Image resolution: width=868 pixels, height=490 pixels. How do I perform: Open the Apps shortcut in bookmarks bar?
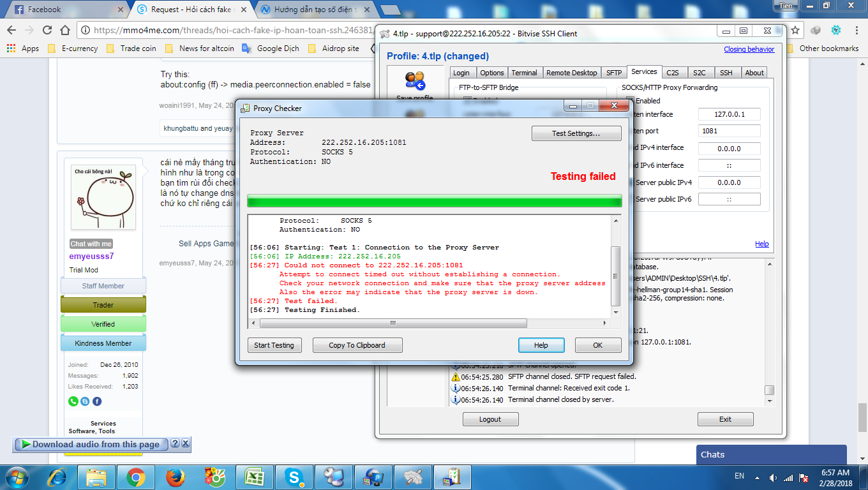tap(23, 48)
